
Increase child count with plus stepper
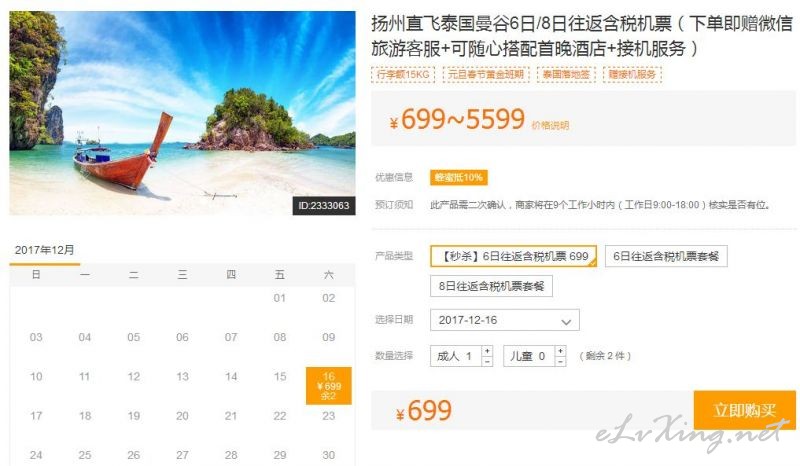560,351
